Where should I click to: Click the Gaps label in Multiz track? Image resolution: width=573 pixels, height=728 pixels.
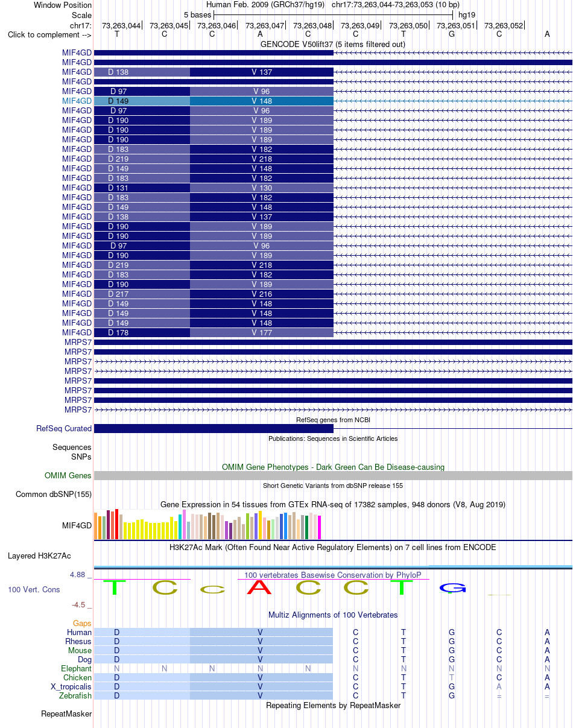click(x=82, y=623)
